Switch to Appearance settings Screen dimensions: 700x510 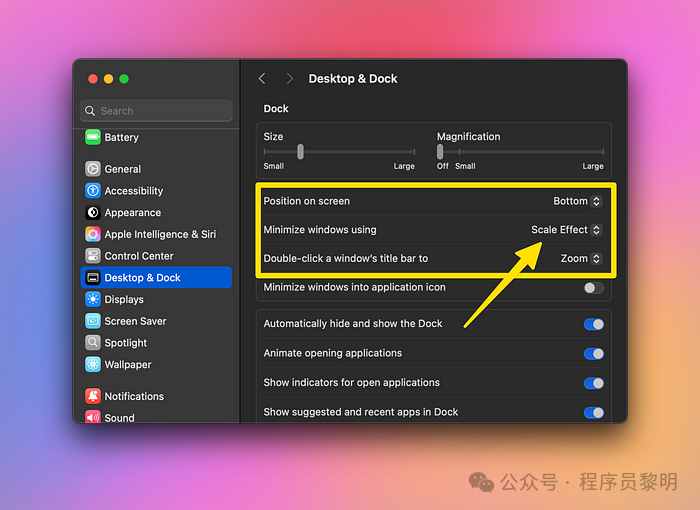(156, 212)
